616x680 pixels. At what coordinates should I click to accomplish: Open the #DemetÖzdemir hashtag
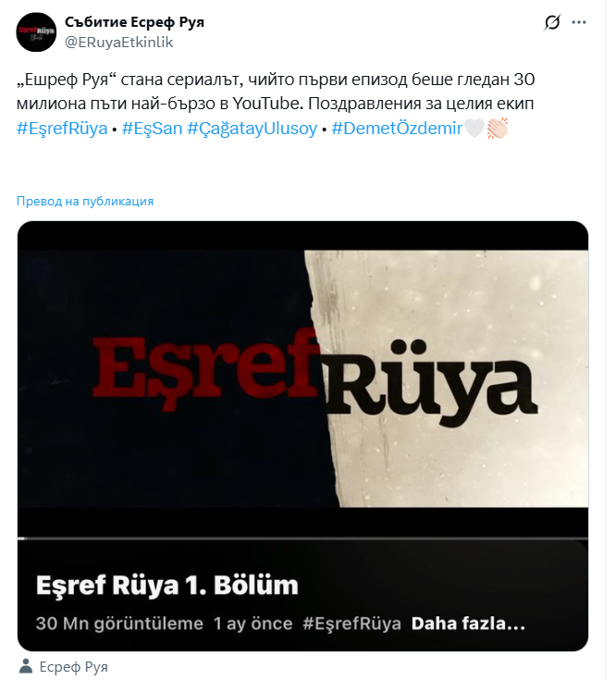(x=397, y=129)
